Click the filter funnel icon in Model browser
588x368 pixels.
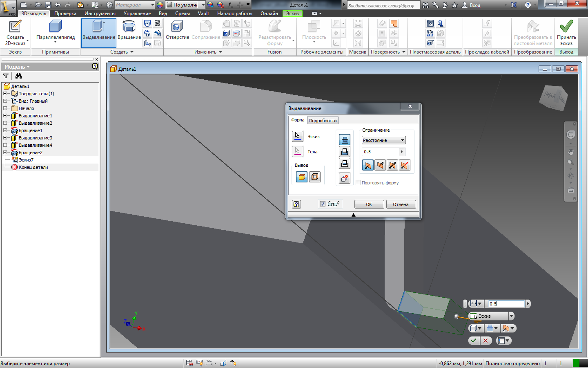click(x=6, y=76)
